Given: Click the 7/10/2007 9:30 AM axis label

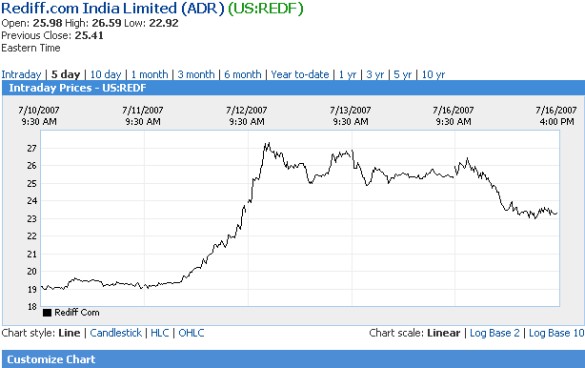Looking at the screenshot, I should point(39,116).
